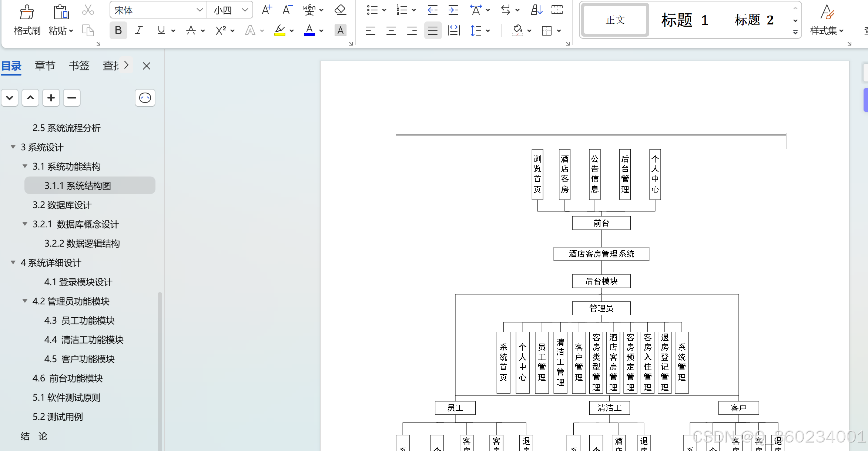Apply paragraph shading fill color

click(517, 30)
